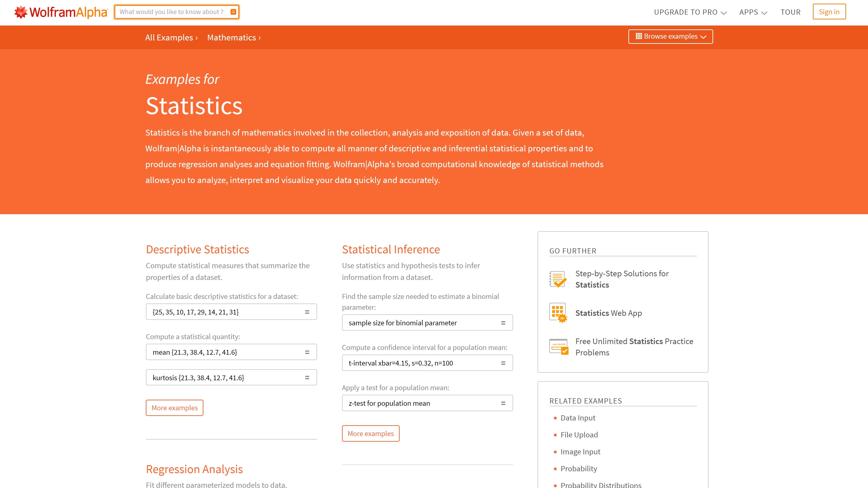Click equals icon on the sample size example
The height and width of the screenshot is (488, 868).
tap(503, 323)
